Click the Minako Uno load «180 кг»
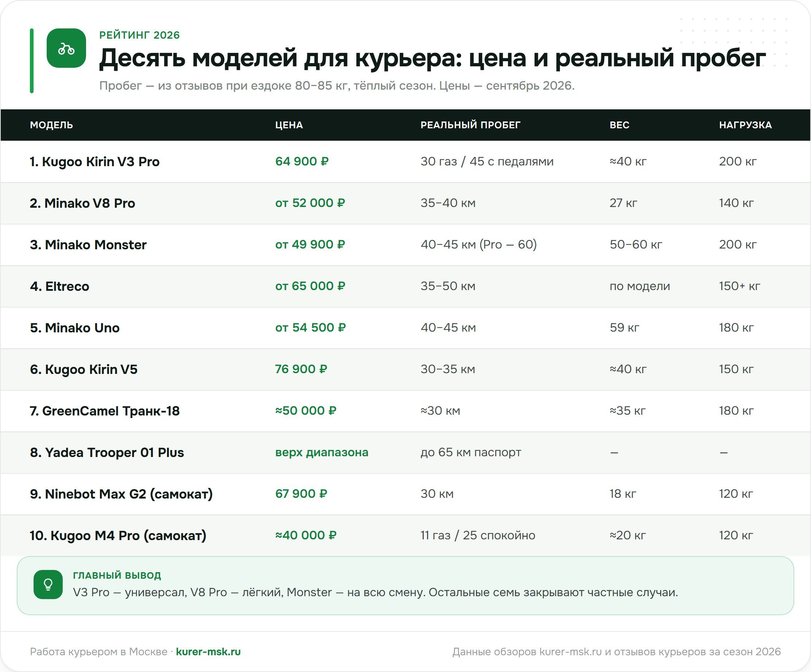 (737, 328)
